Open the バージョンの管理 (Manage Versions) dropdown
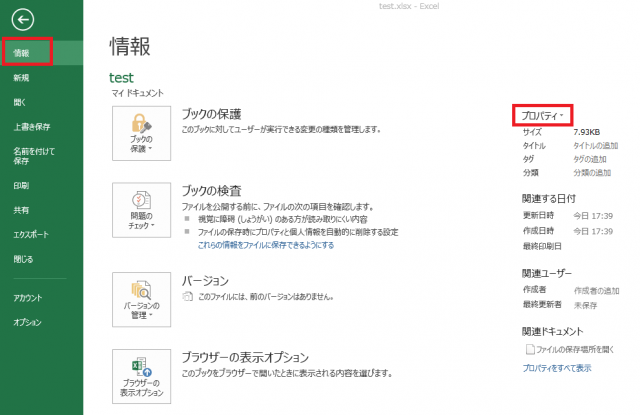 (x=143, y=298)
